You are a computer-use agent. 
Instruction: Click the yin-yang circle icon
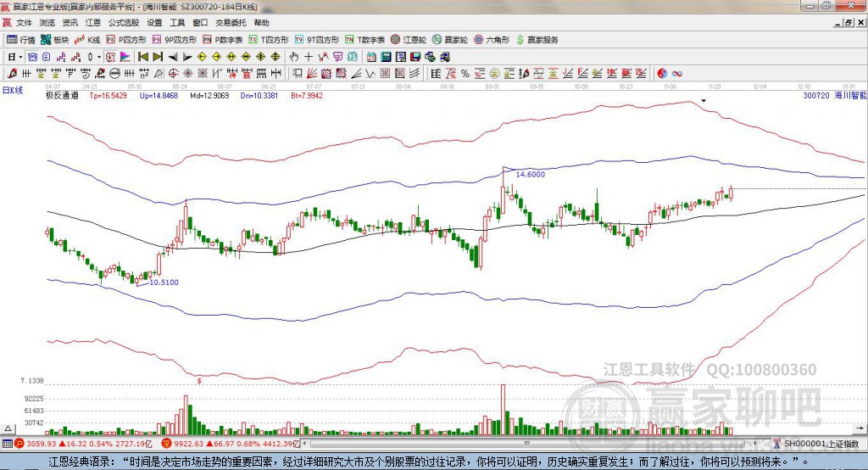point(662,73)
